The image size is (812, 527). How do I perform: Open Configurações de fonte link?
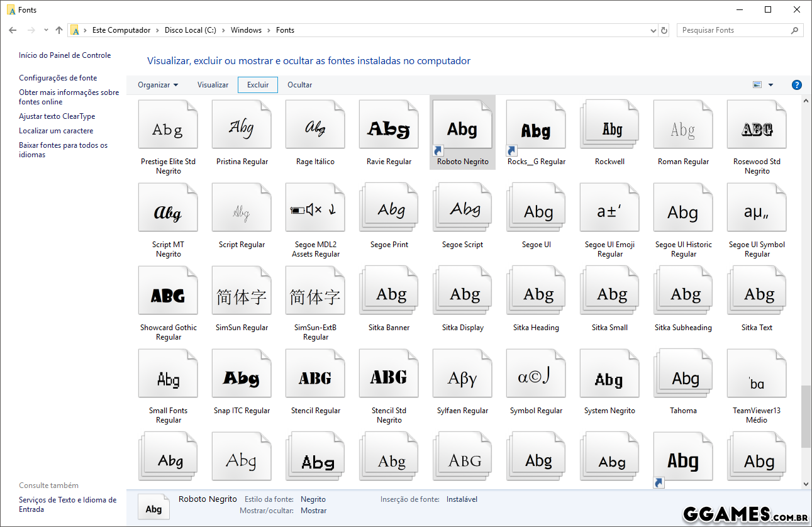point(58,78)
